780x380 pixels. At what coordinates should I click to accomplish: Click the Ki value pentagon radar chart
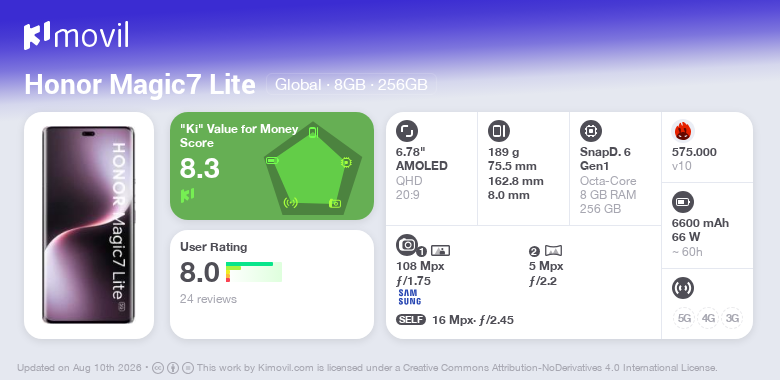tap(313, 169)
